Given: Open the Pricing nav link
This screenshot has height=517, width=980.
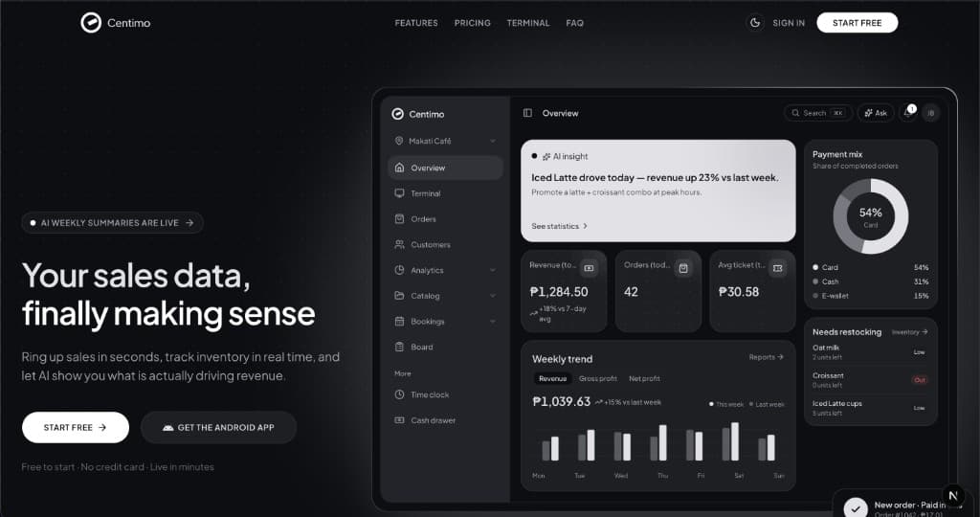Looking at the screenshot, I should point(473,23).
